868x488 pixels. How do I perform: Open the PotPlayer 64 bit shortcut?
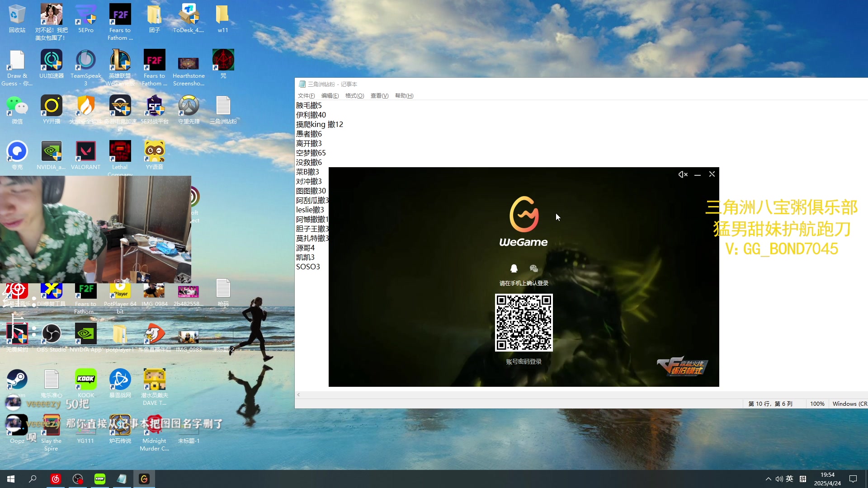point(120,298)
